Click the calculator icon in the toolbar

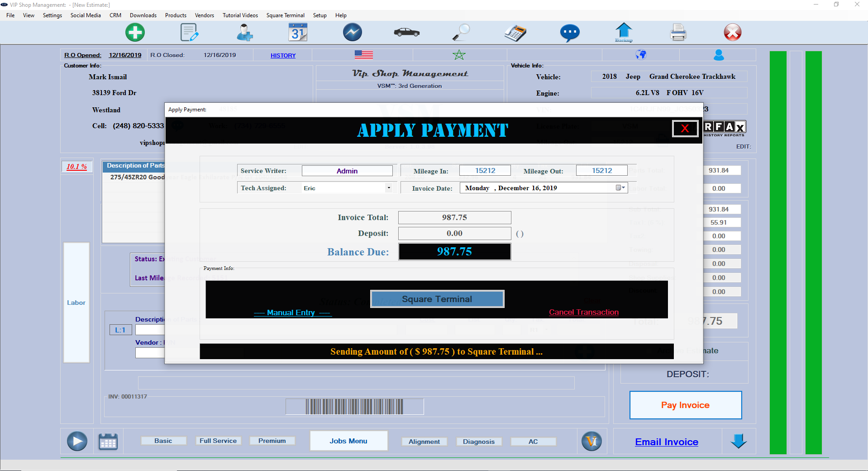click(515, 33)
